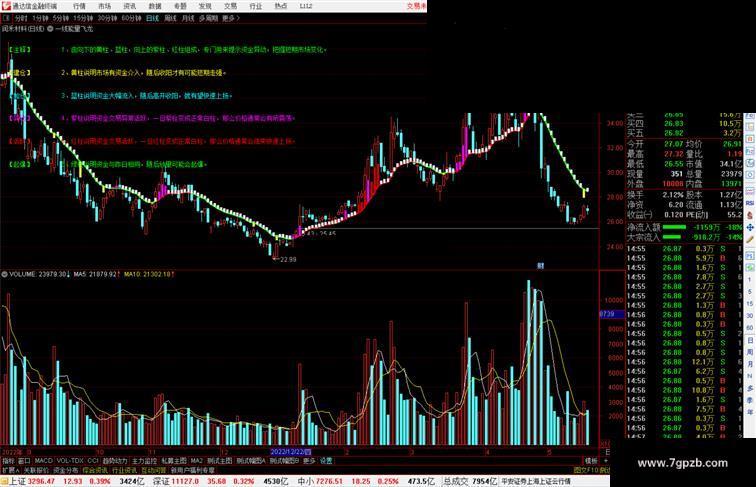Select the 30分钟 period
This screenshot has width=756, height=487.
click(x=107, y=18)
